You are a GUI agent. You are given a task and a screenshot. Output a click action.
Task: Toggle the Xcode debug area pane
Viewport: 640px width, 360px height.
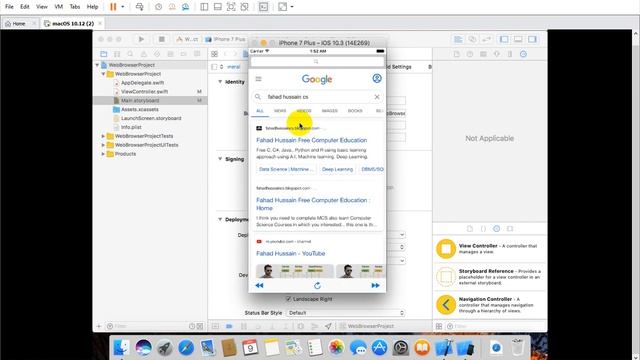pos(518,39)
